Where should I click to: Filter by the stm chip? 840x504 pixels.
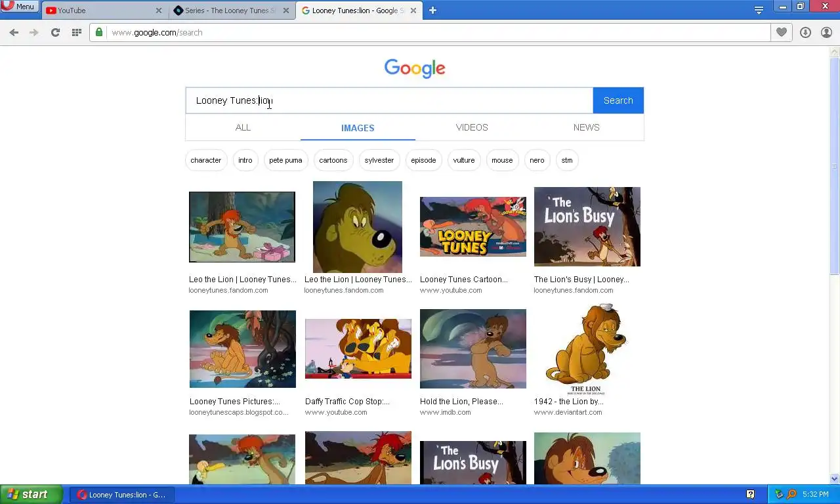pyautogui.click(x=567, y=160)
